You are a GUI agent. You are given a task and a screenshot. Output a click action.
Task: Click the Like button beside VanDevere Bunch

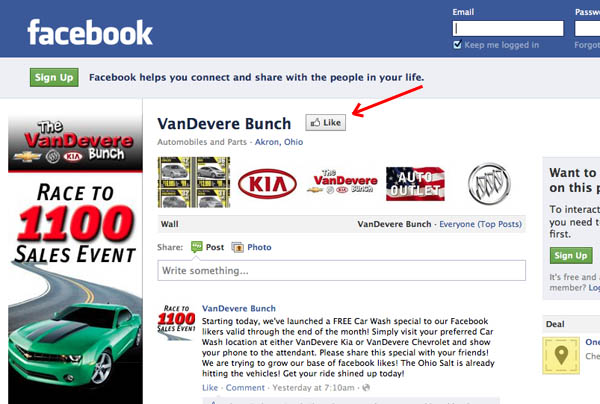tap(326, 122)
